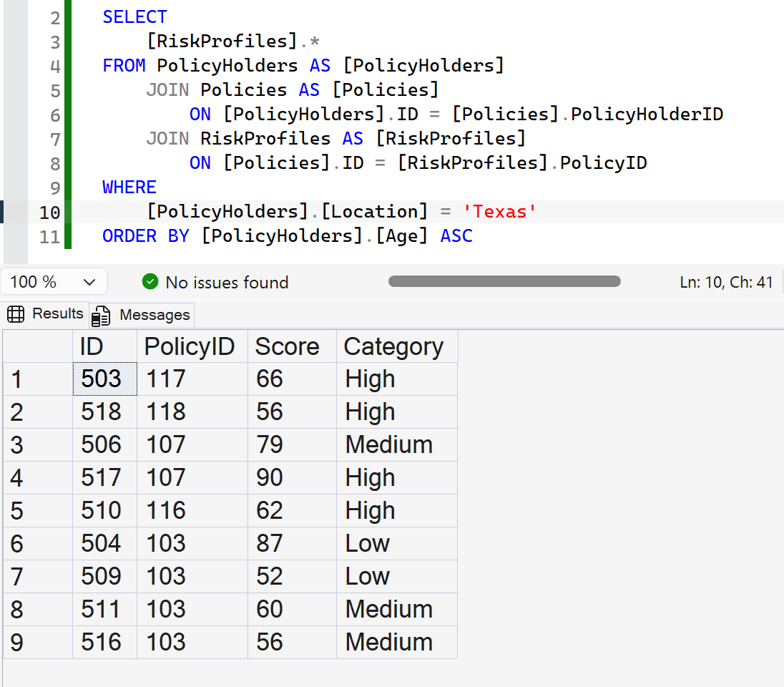
Task: Select result row number 1
Action: coord(38,379)
